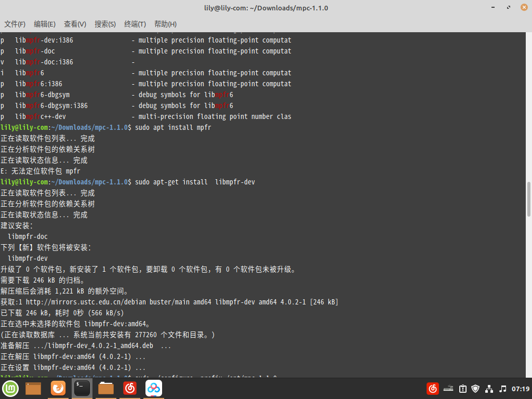Open the 搜索(S) menu

click(105, 24)
